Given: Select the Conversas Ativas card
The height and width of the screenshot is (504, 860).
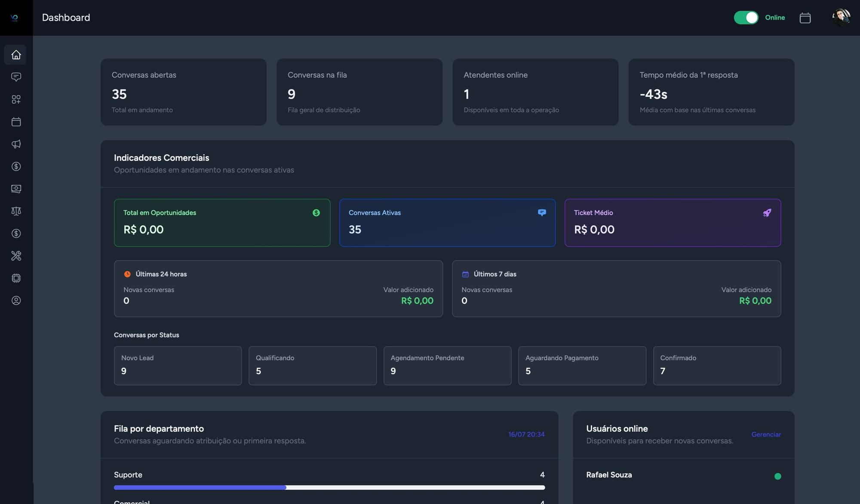Looking at the screenshot, I should pos(447,223).
